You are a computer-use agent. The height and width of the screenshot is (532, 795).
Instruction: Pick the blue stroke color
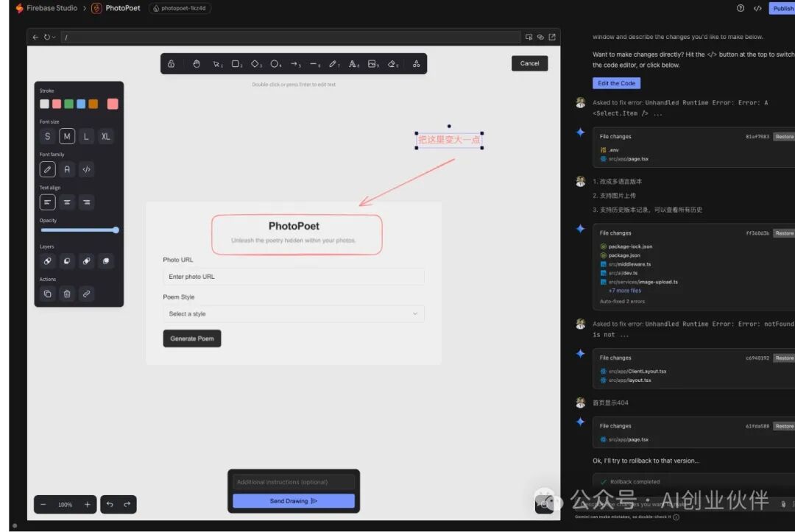[x=81, y=104]
